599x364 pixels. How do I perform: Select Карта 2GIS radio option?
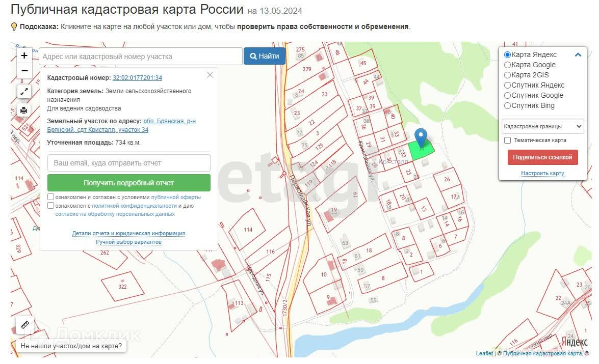[507, 75]
